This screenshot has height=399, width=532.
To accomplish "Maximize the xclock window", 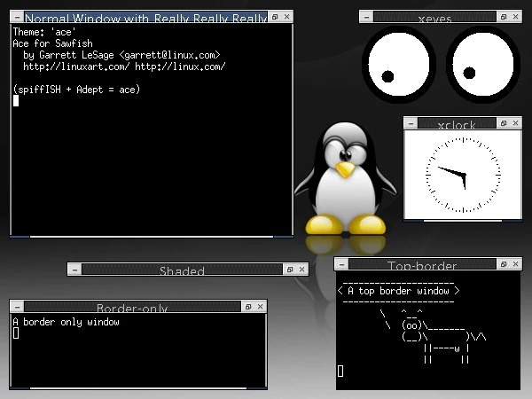I will pos(504,123).
